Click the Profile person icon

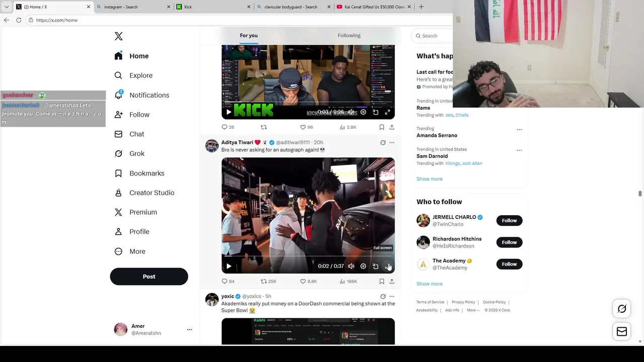coord(118,232)
